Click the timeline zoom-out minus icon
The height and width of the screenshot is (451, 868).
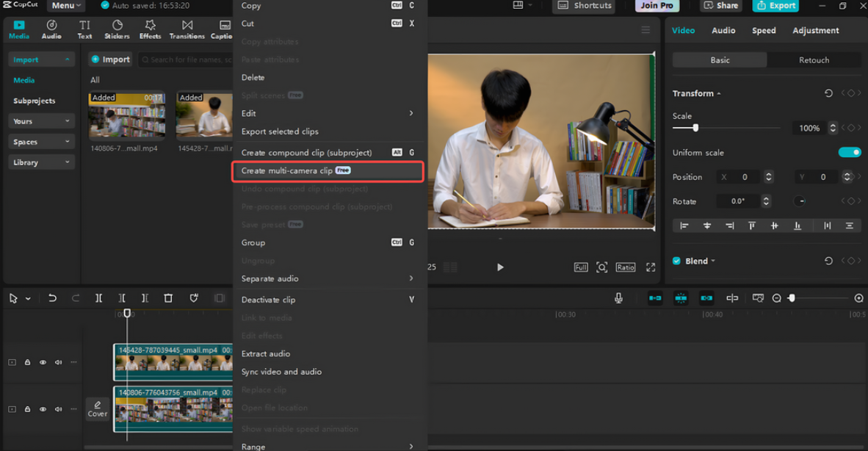pyautogui.click(x=777, y=298)
